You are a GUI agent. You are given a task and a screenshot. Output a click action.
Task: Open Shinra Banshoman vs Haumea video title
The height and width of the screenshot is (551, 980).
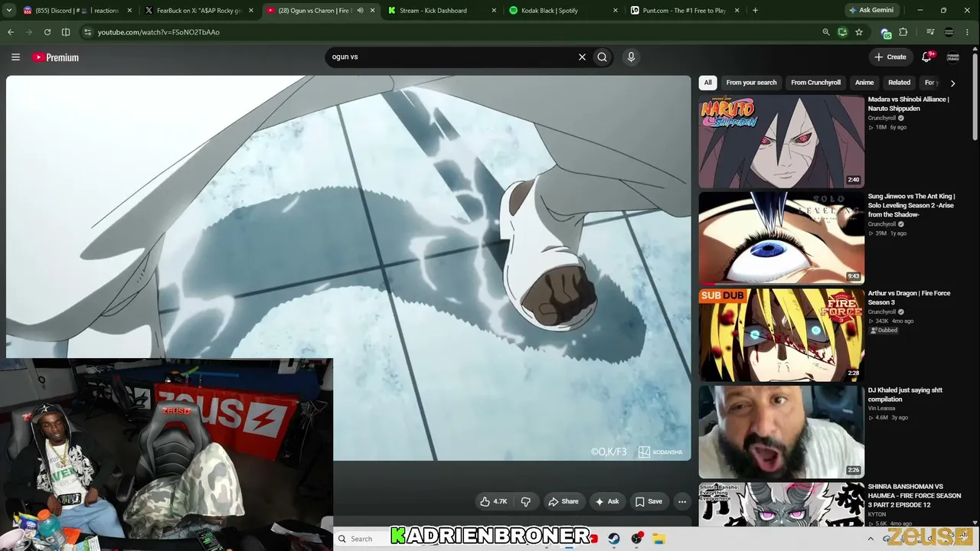(914, 496)
